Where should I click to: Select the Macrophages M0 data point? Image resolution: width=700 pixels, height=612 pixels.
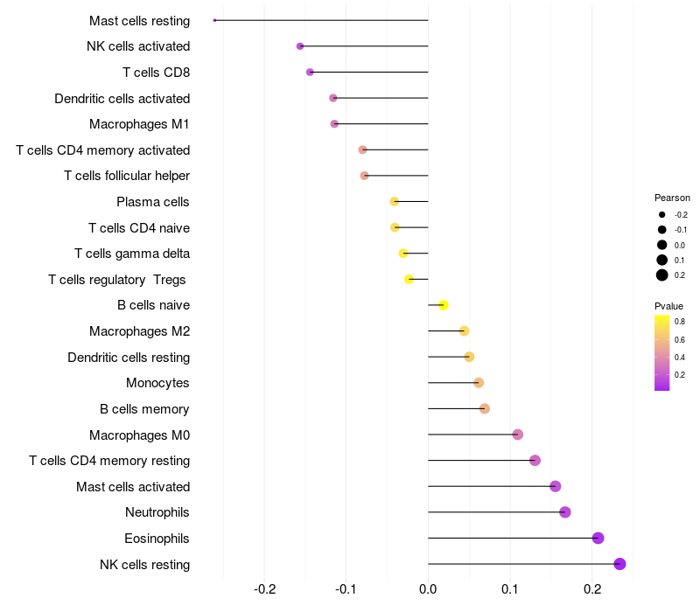pyautogui.click(x=518, y=435)
